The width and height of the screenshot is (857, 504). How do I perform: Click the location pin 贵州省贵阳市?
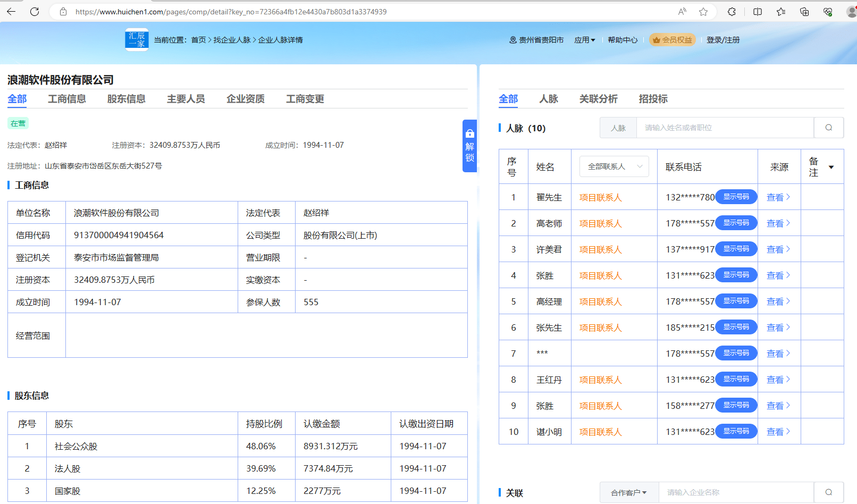click(x=536, y=40)
